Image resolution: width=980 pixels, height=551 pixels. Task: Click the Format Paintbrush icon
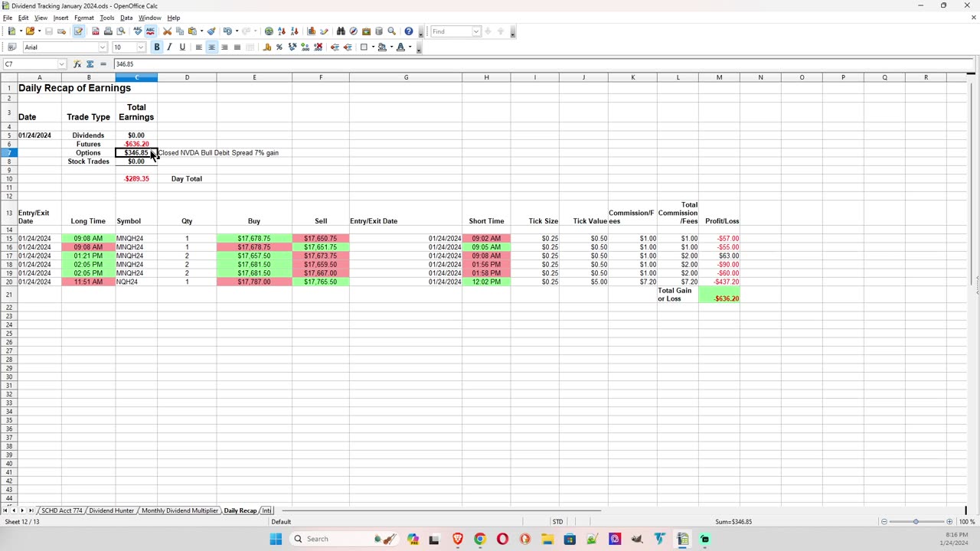coord(211,31)
